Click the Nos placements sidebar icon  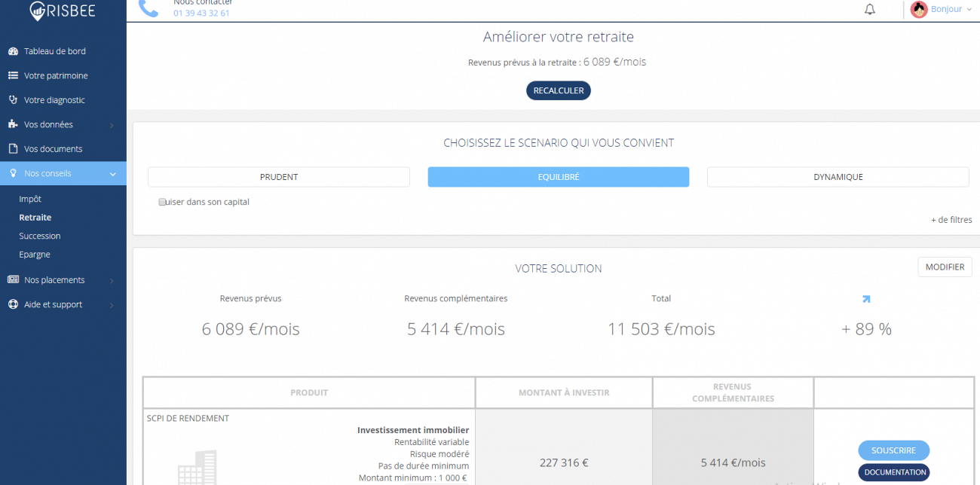[14, 279]
